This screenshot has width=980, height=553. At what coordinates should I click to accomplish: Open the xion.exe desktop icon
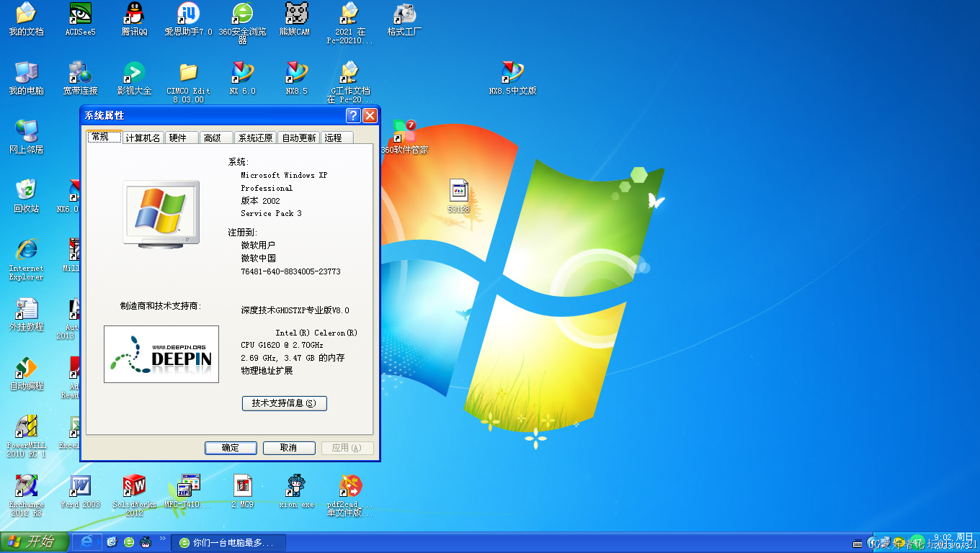(x=296, y=492)
